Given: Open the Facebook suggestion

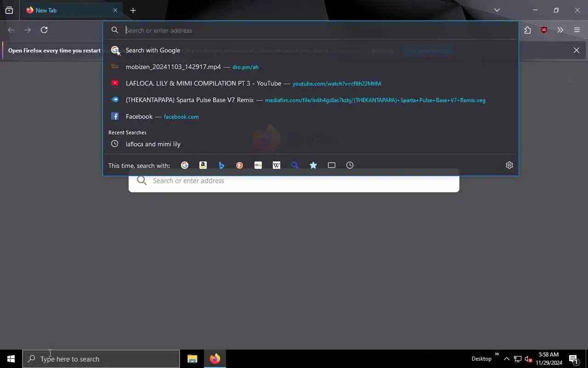Looking at the screenshot, I should tap(311, 116).
